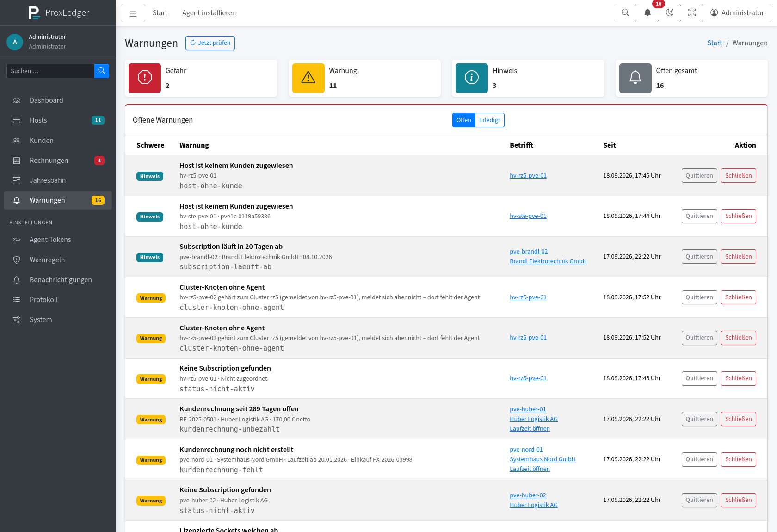Open the Systemhaus Nord GmbH link
This screenshot has height=532, width=777.
pos(543,459)
